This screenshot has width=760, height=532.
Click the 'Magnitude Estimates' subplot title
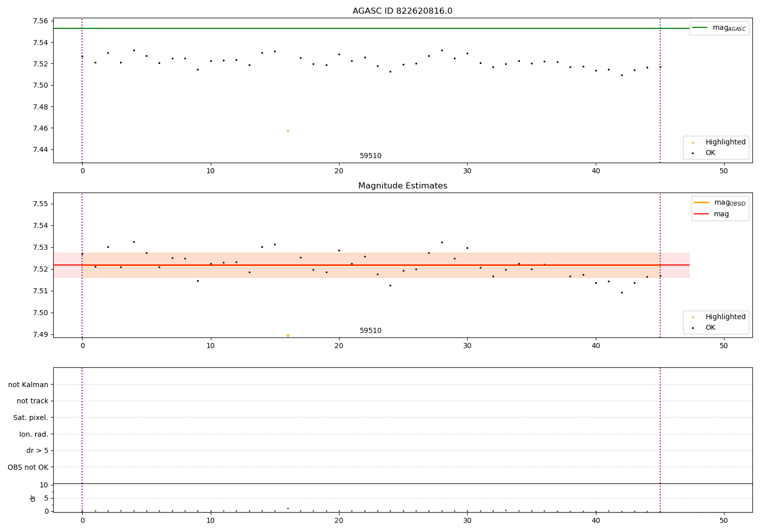click(402, 186)
